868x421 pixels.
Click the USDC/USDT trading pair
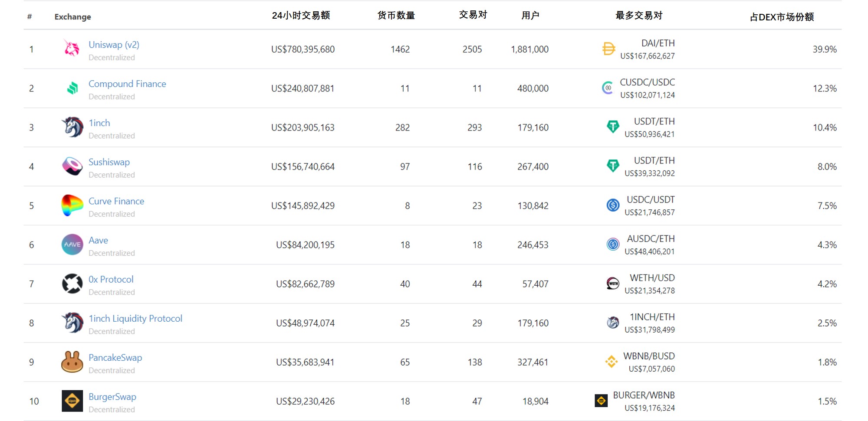click(651, 199)
